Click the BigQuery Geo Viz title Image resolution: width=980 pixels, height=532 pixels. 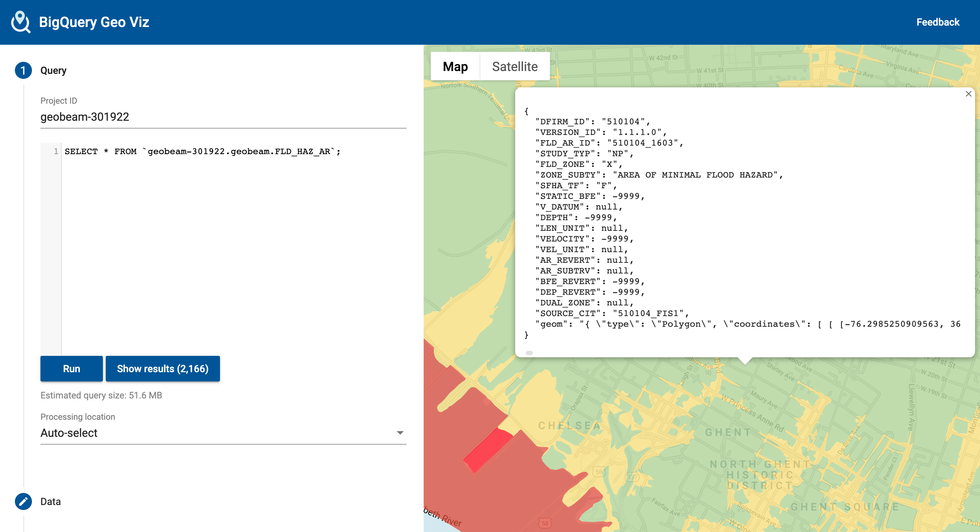(x=94, y=22)
